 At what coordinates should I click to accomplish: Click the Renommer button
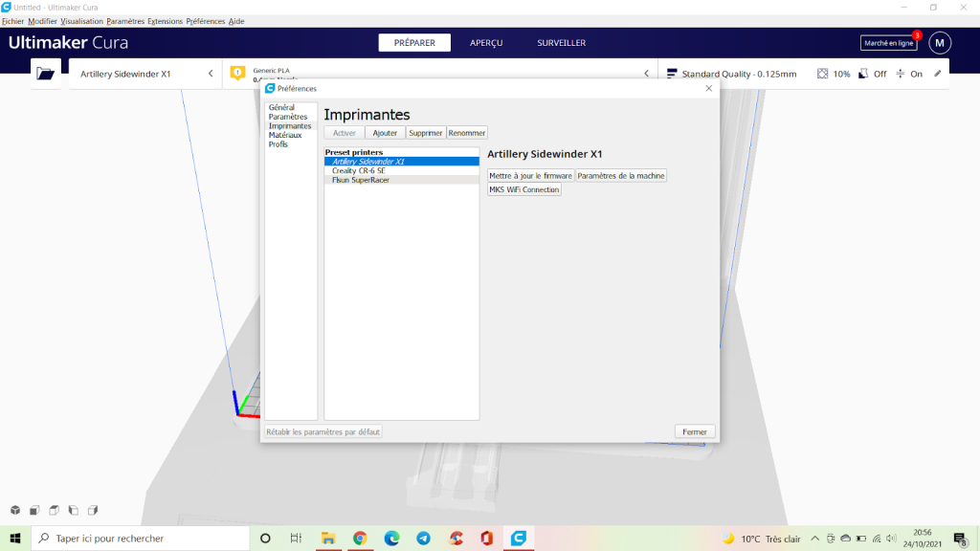467,133
